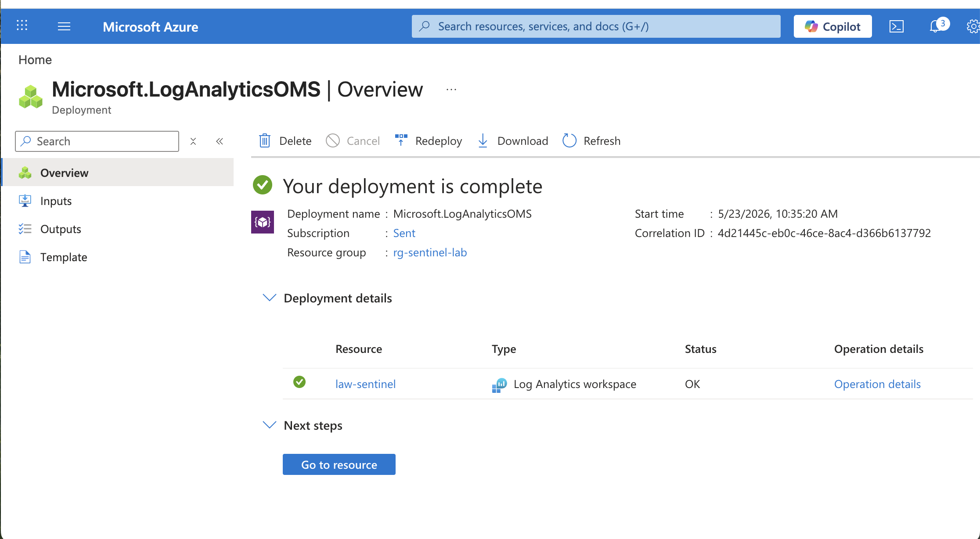Open more options ellipsis next to Overview title
Image resolution: width=980 pixels, height=539 pixels.
[451, 90]
